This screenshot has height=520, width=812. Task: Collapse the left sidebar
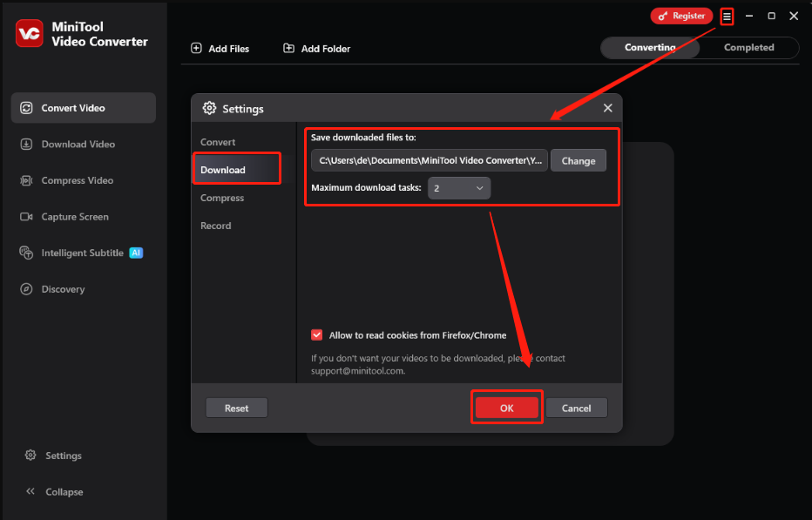pos(54,491)
